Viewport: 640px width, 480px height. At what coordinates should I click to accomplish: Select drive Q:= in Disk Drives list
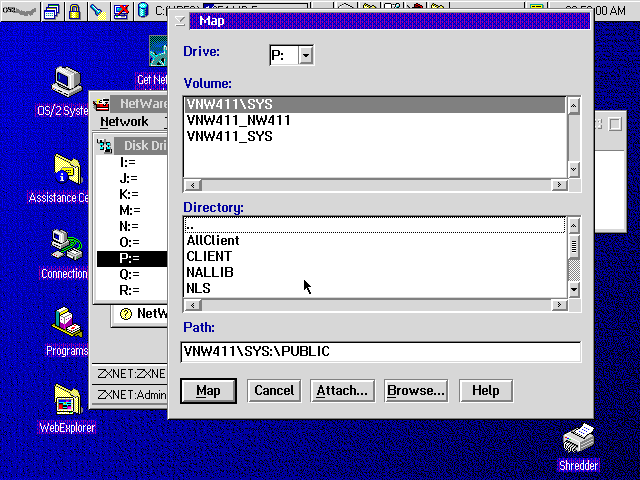[x=131, y=274]
